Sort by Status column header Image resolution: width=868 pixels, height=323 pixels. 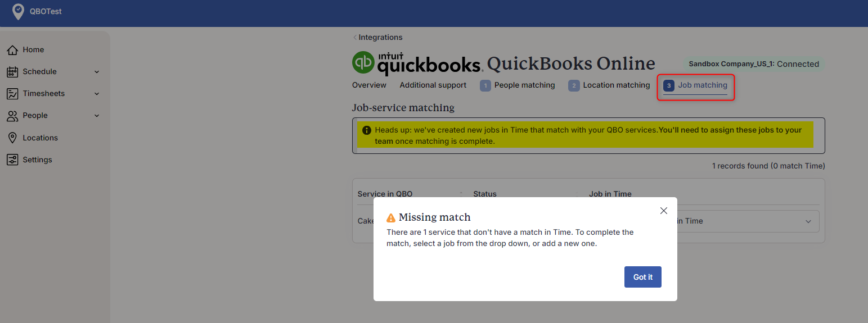tap(485, 194)
